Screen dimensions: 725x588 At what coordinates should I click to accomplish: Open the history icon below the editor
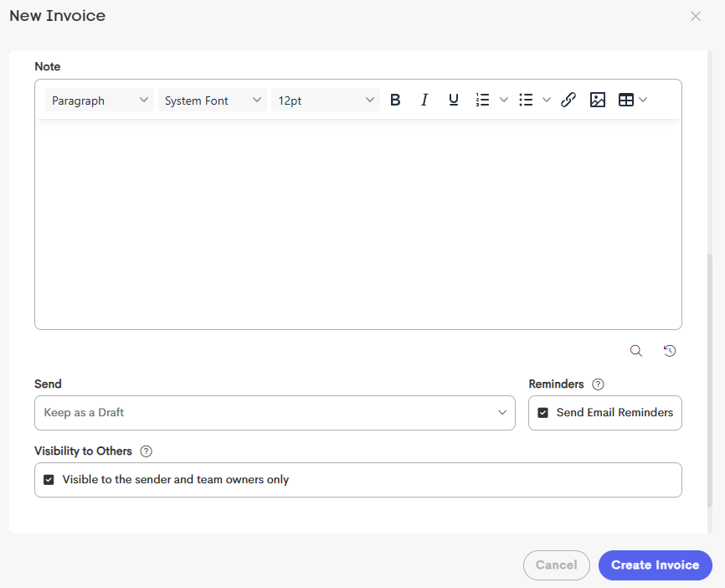(670, 351)
